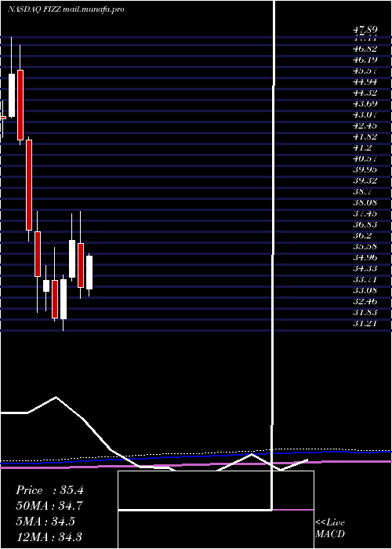Click the 38.08 price label
The image size is (392, 549).
(x=365, y=202)
